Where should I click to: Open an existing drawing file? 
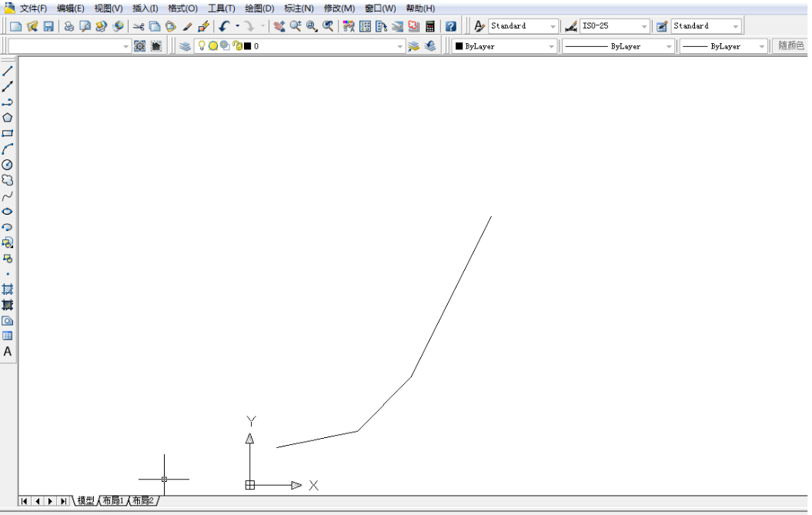click(x=32, y=26)
